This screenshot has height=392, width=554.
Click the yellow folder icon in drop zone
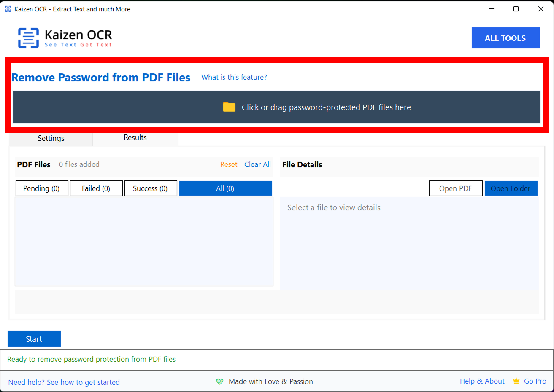229,107
